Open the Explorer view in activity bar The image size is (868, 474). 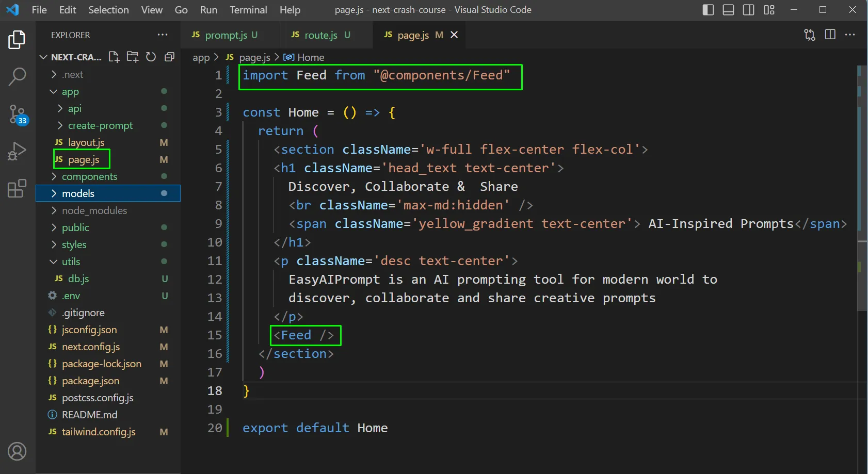(17, 40)
